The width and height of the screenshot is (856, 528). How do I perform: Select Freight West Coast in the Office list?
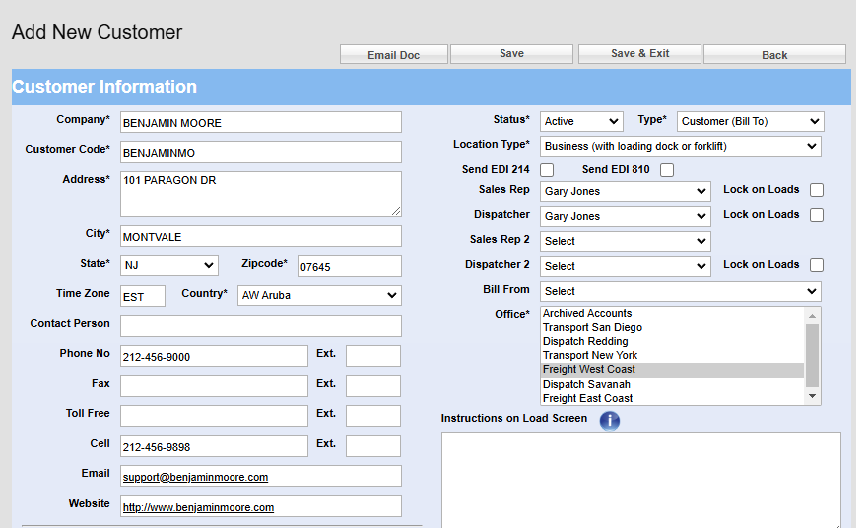tap(673, 370)
